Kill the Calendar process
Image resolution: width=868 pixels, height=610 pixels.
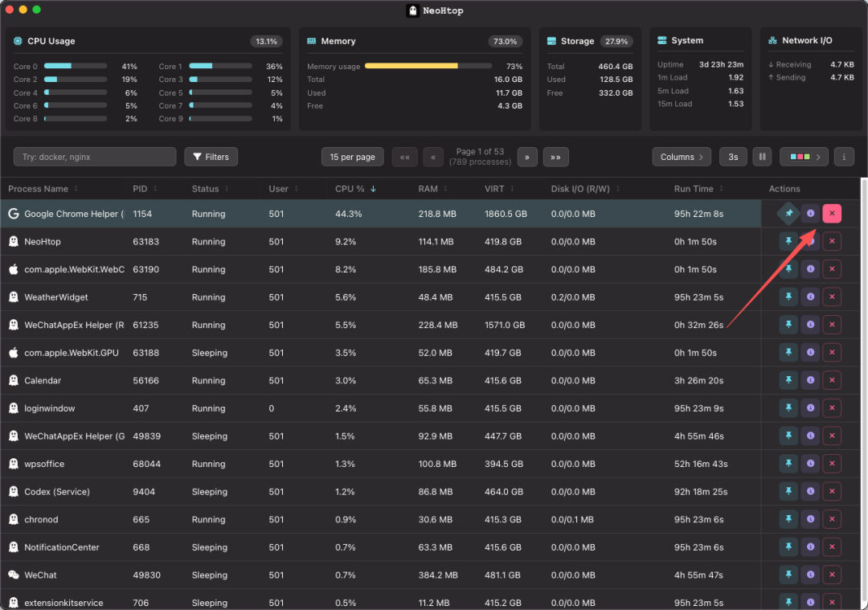coord(832,380)
